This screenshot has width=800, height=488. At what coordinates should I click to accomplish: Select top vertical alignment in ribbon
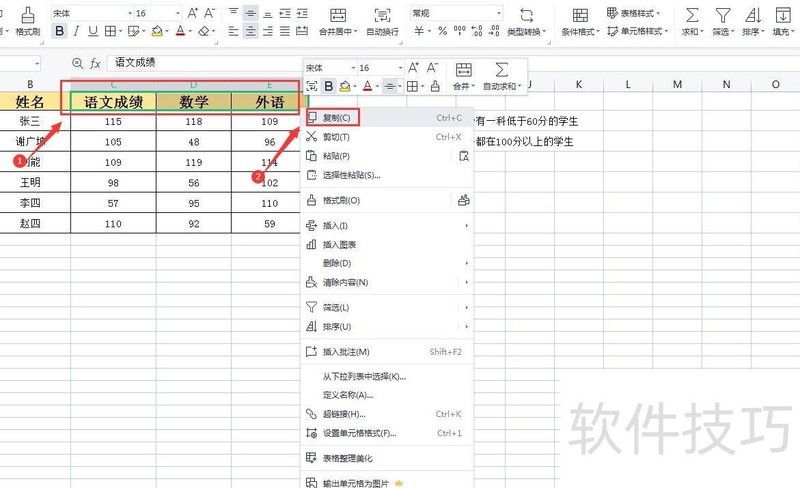[x=233, y=13]
